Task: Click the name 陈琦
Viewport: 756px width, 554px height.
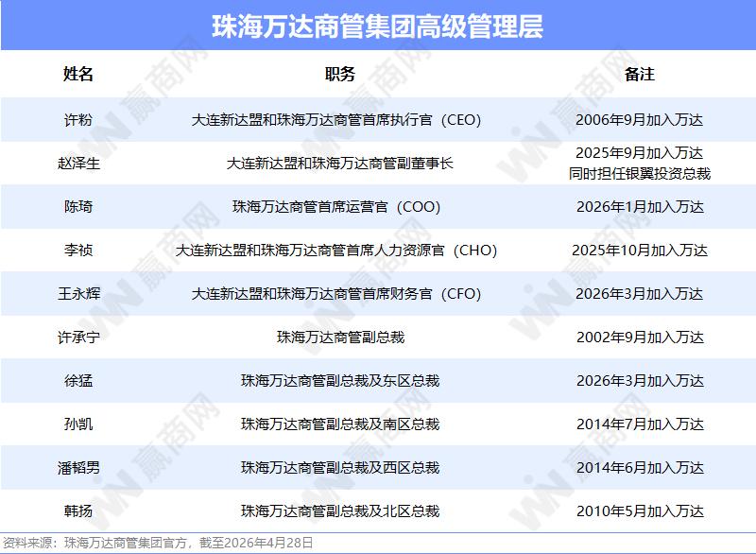Action: 78,206
